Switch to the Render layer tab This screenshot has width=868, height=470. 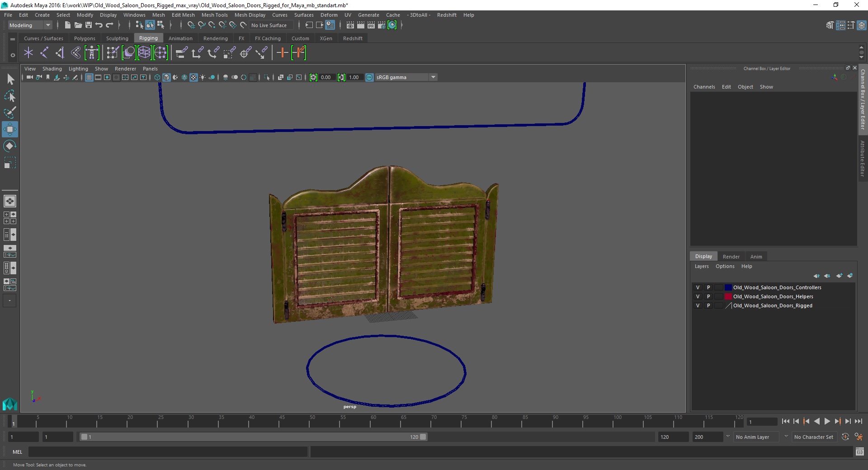731,256
